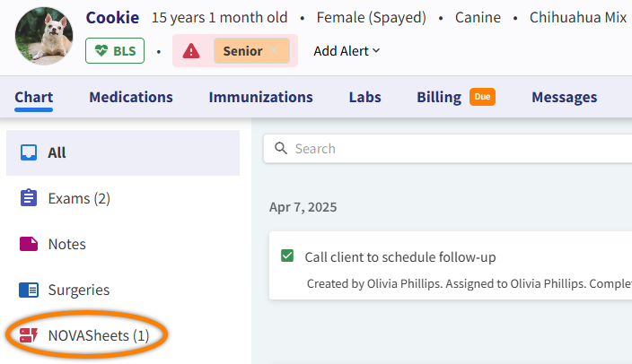
Task: Click the BLS status badge button
Action: [x=114, y=51]
